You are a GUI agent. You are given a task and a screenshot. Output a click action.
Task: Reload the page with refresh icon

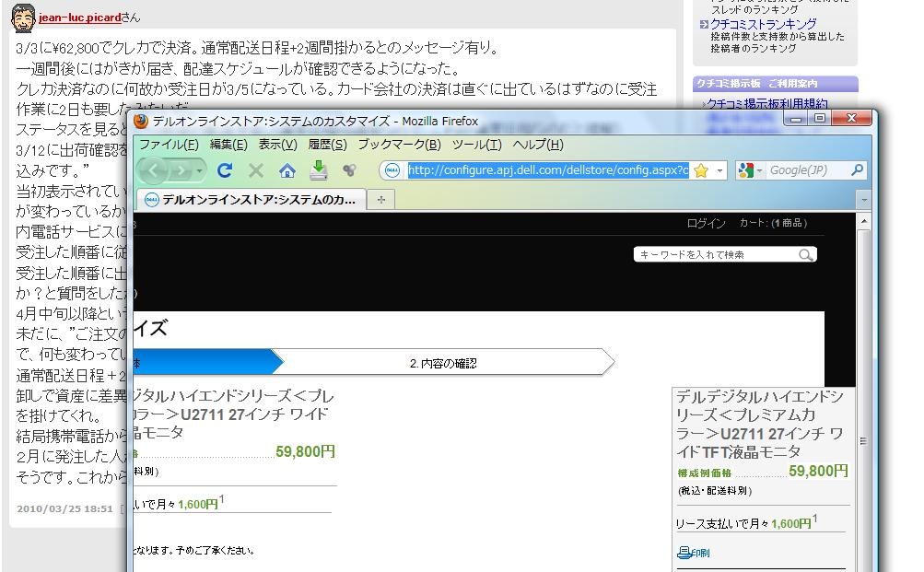tap(224, 170)
